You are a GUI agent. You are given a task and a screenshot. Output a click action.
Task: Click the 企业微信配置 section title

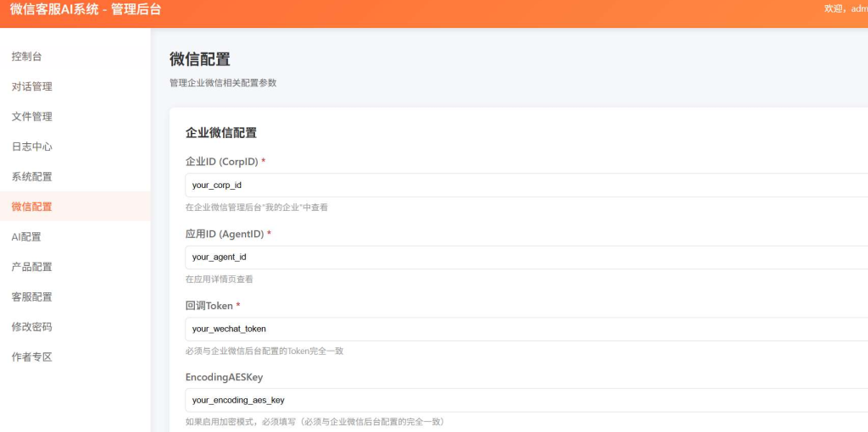221,133
